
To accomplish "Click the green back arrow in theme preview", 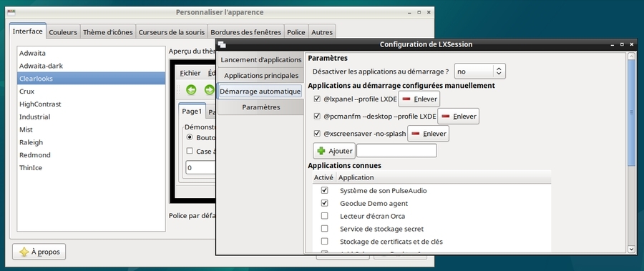I will point(191,90).
